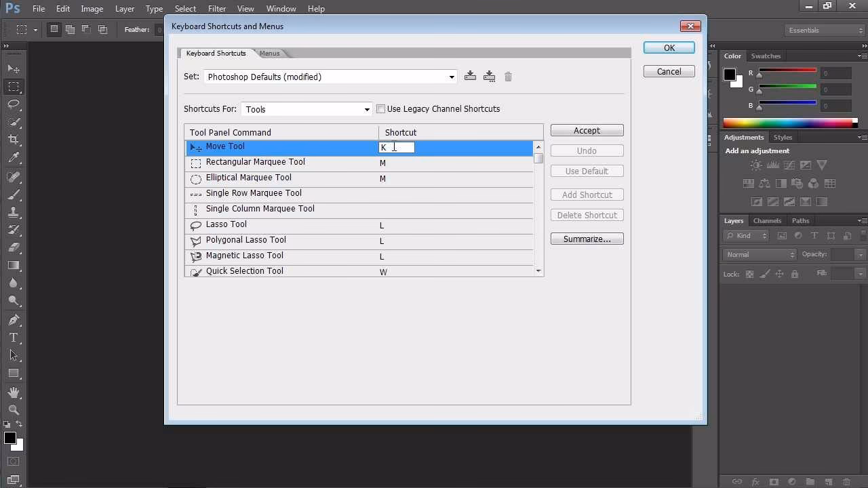This screenshot has height=488, width=868.
Task: Click the shortcut input field showing K
Action: [x=395, y=147]
